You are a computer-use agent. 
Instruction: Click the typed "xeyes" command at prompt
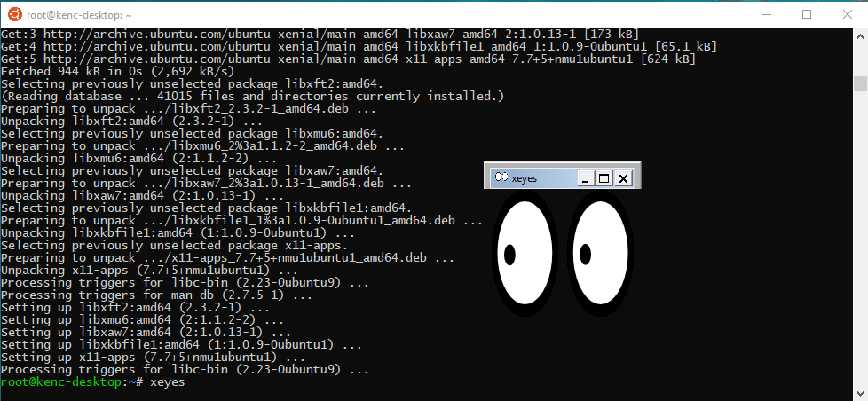(x=167, y=382)
